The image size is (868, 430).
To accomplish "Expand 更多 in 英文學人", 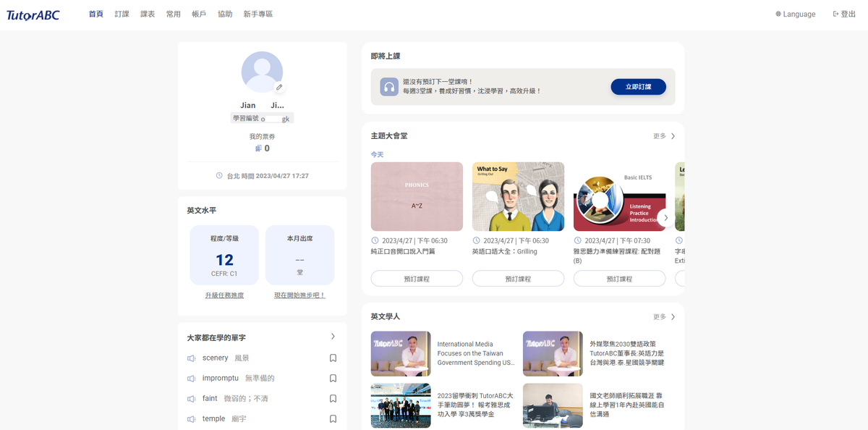I will (x=664, y=317).
